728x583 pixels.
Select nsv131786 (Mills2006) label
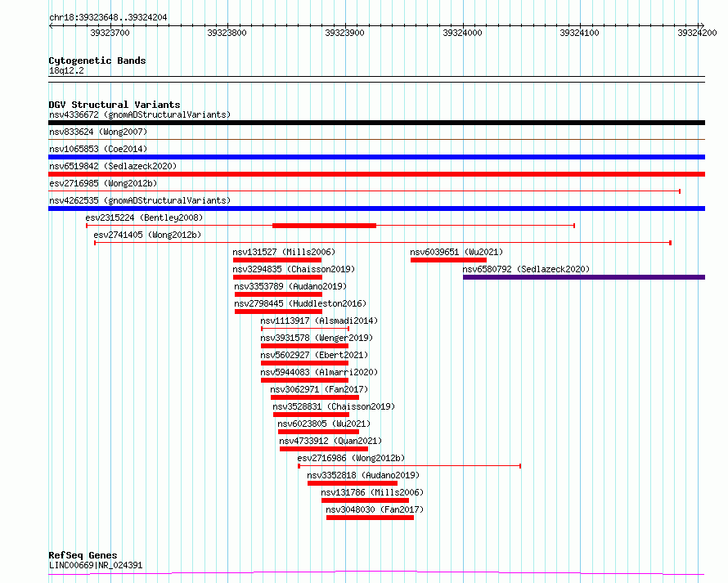[x=372, y=492]
